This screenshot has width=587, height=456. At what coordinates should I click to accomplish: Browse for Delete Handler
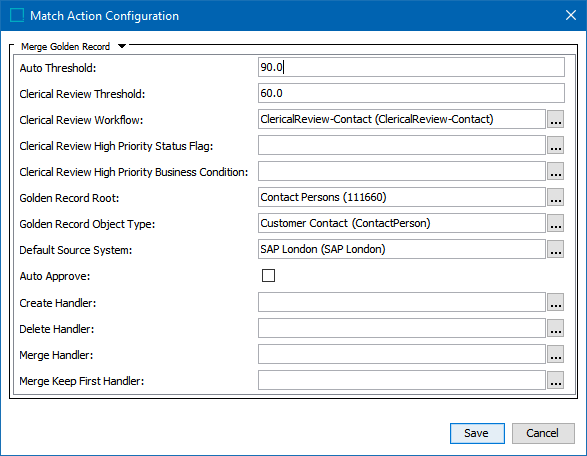[556, 328]
